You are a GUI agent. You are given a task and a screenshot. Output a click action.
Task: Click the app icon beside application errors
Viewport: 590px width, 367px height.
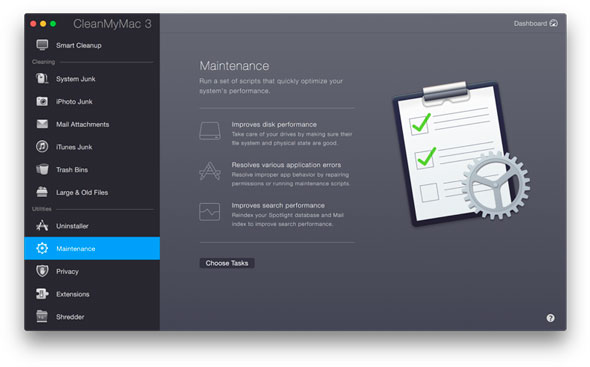(x=210, y=171)
